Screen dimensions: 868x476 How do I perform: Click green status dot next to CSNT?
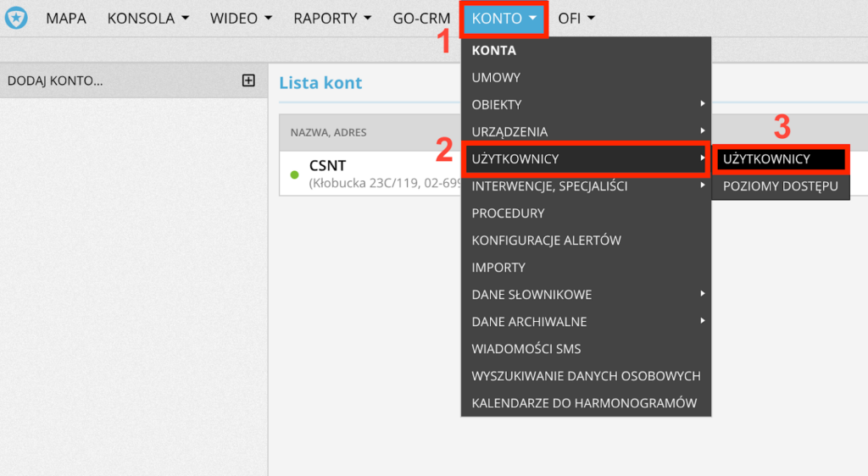[x=294, y=174]
